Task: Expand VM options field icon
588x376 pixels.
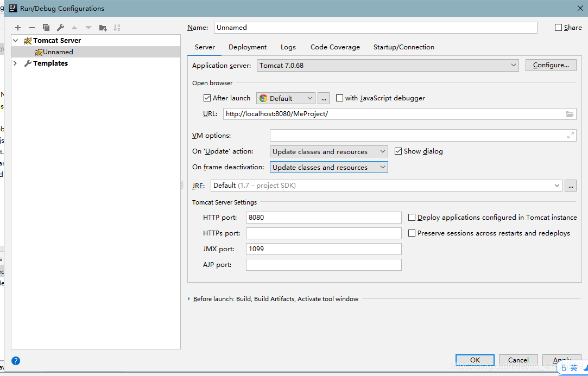Action: 571,135
